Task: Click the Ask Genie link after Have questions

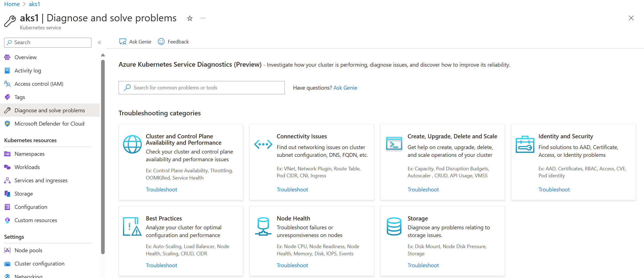Action: [345, 88]
